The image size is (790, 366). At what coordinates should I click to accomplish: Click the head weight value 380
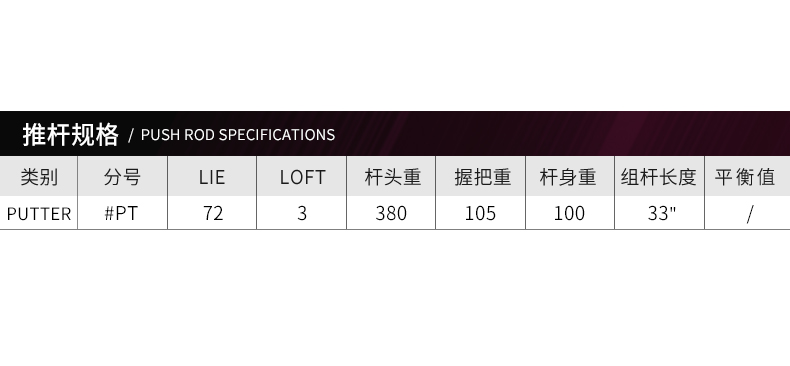[x=391, y=213]
